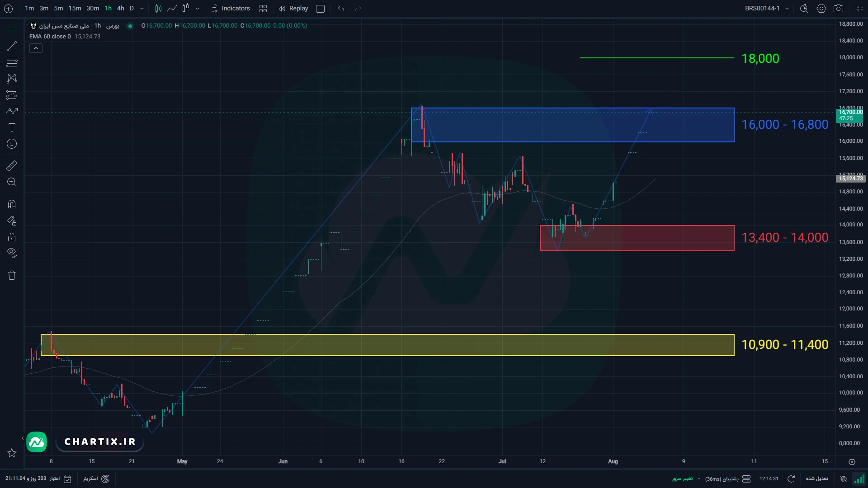Select the 1h timeframe
This screenshot has height=488, width=868.
(x=108, y=9)
